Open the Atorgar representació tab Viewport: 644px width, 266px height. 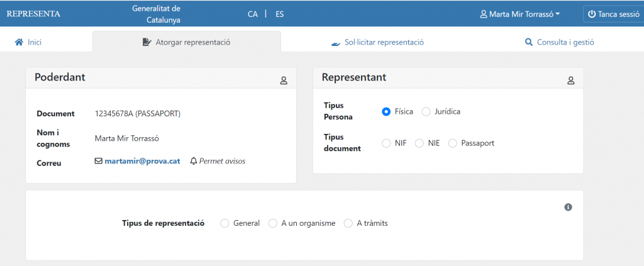[x=186, y=43]
